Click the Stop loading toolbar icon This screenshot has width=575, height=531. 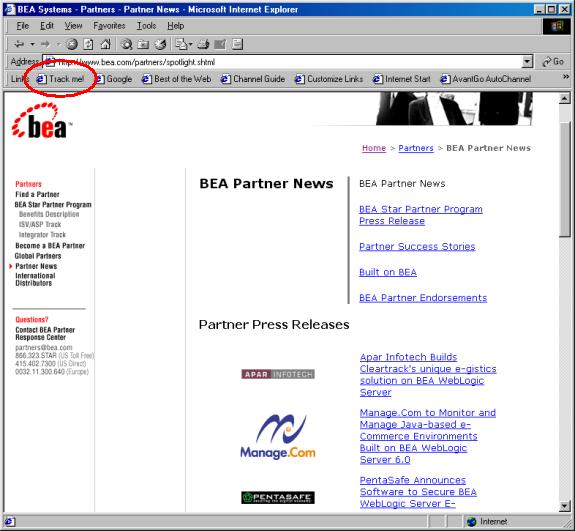pos(72,44)
